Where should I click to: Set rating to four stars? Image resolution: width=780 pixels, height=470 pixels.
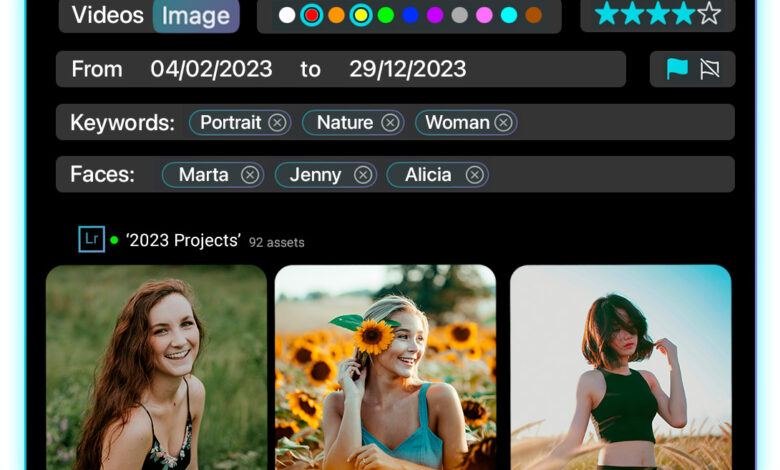pyautogui.click(x=683, y=13)
